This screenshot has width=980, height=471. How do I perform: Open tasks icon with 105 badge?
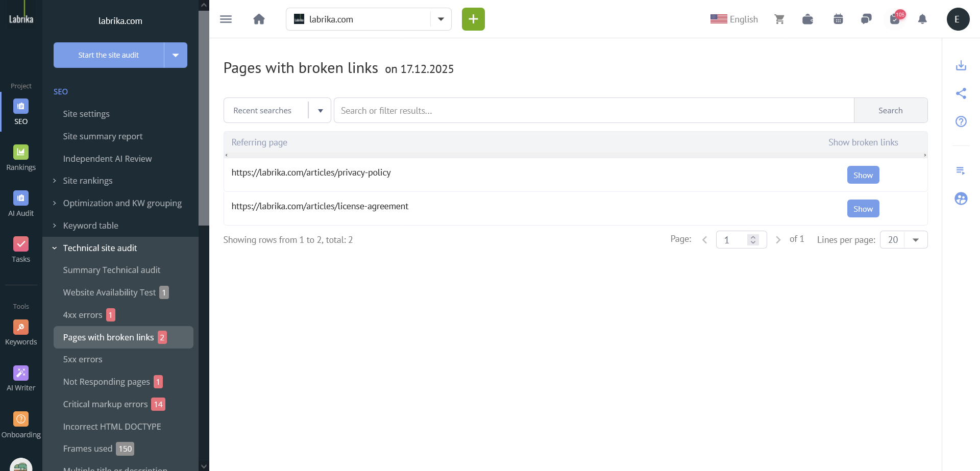coord(895,19)
